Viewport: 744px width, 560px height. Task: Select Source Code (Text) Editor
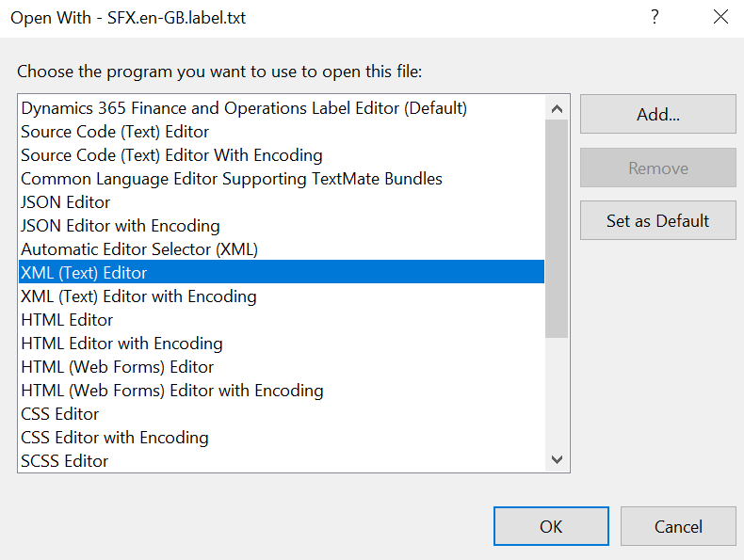pyautogui.click(x=115, y=132)
